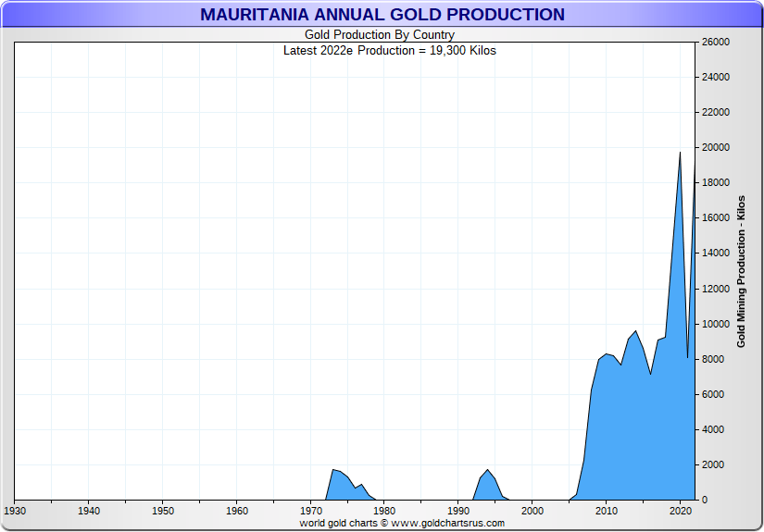
Task: Click the Mauritania Annual Gold Production title
Action: (x=382, y=15)
